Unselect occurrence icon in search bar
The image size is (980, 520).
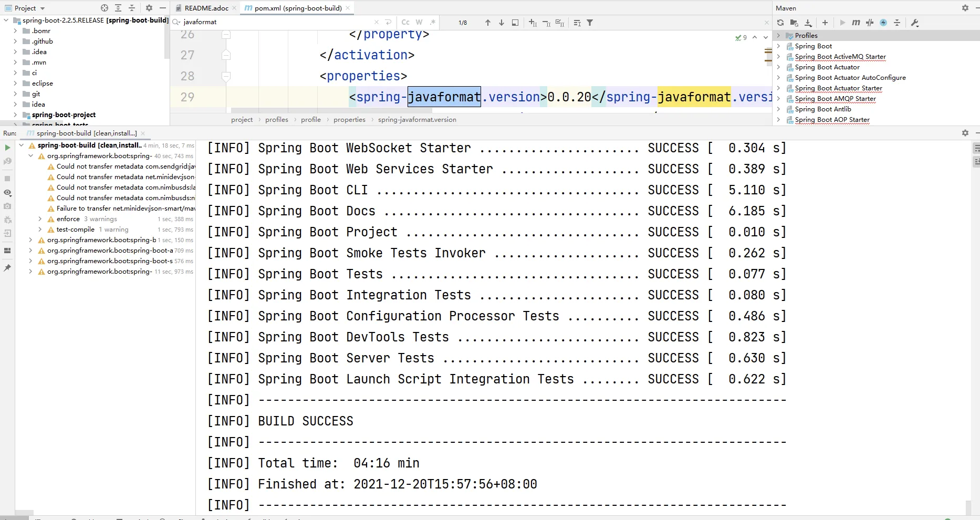coord(546,23)
